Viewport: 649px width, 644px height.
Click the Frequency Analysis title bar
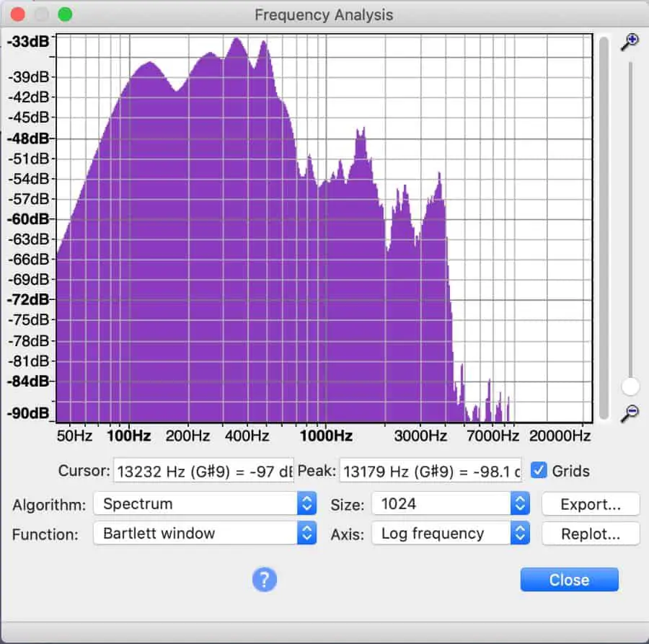pos(324,15)
